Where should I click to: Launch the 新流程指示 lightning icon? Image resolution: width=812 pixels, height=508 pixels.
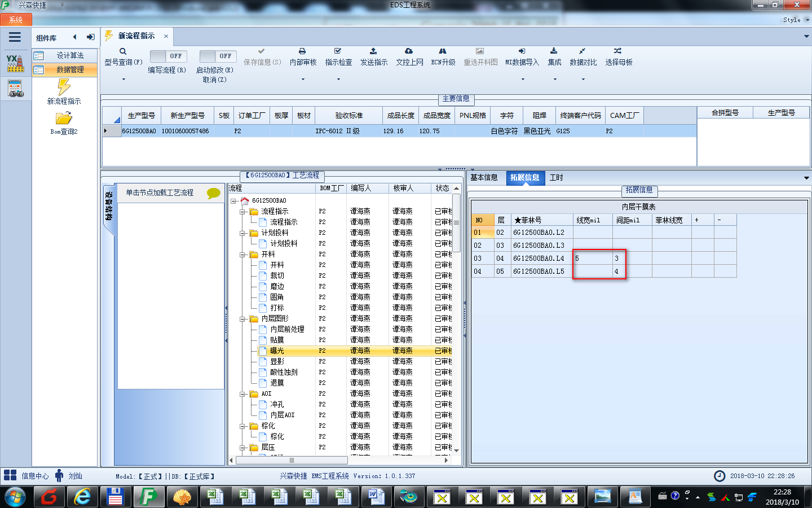point(64,86)
